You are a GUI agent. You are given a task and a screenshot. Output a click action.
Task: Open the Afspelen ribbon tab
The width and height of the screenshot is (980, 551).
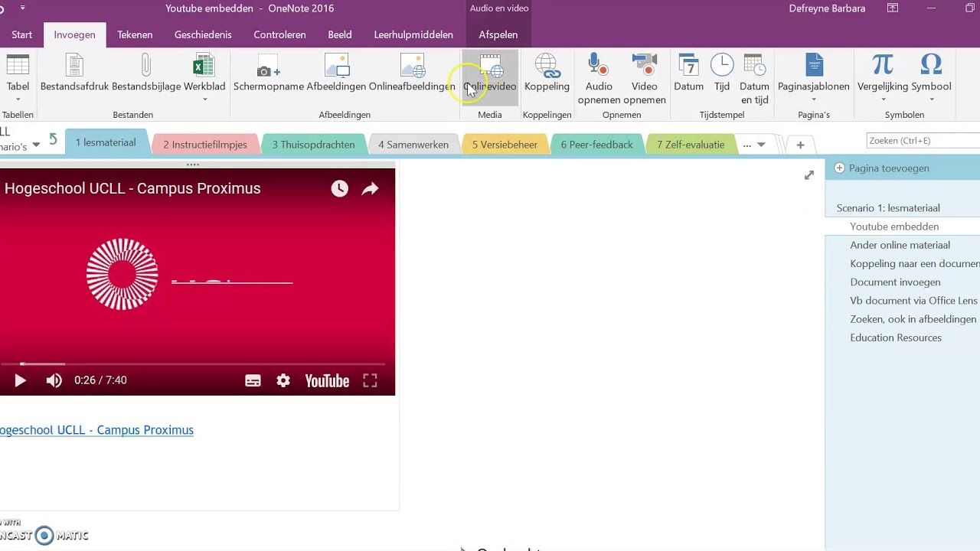498,34
